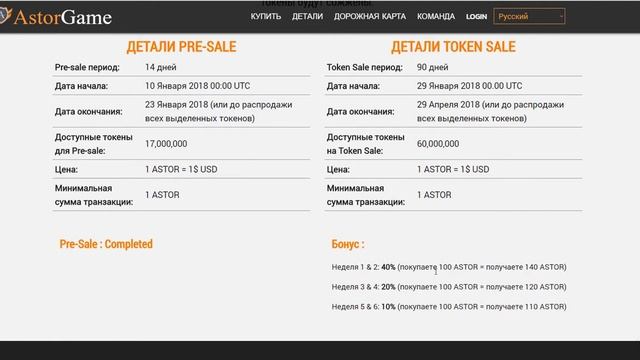The image size is (640, 360).
Task: Click the LOGIN link
Action: [x=476, y=17]
